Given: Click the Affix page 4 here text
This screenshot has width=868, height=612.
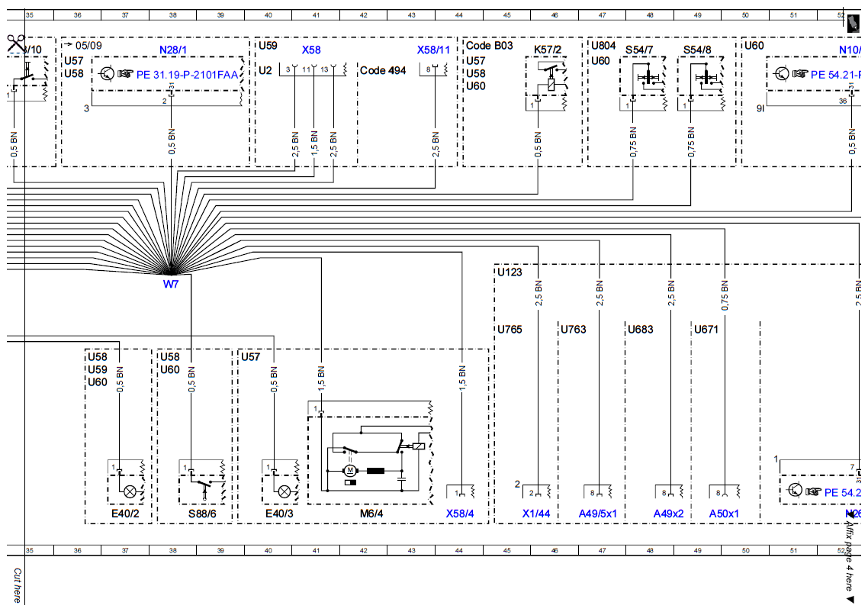Looking at the screenshot, I should pos(850,556).
